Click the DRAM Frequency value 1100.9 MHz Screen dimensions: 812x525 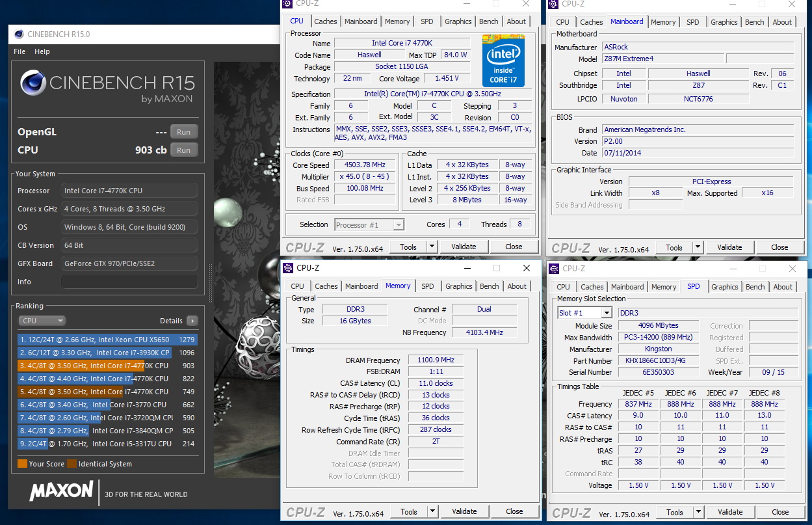[x=436, y=360]
